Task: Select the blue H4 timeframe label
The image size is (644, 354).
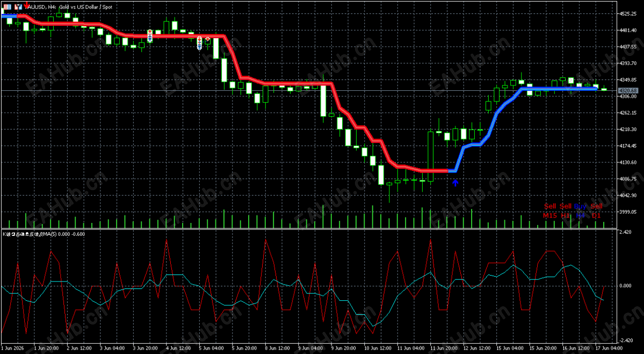Action: tap(580, 215)
